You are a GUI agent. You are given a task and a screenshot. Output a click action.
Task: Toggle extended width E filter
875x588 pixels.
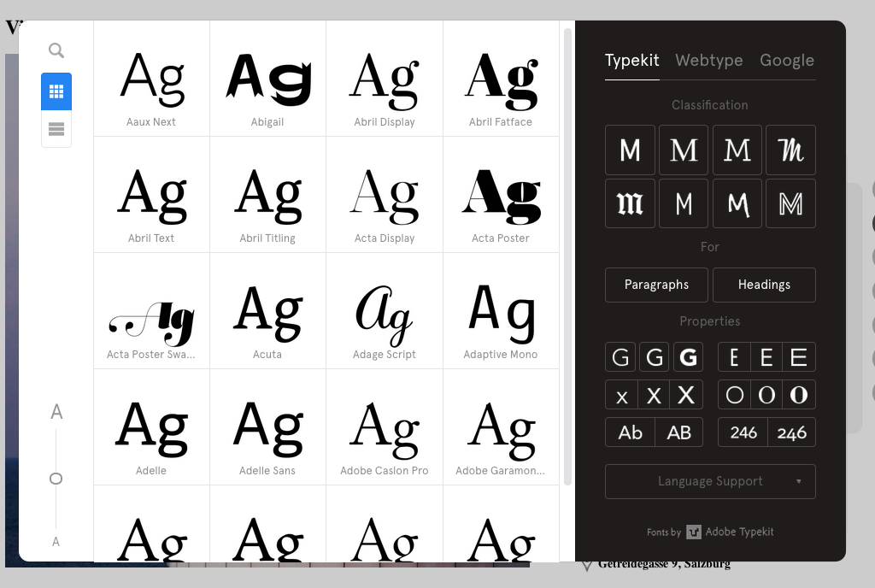[799, 357]
